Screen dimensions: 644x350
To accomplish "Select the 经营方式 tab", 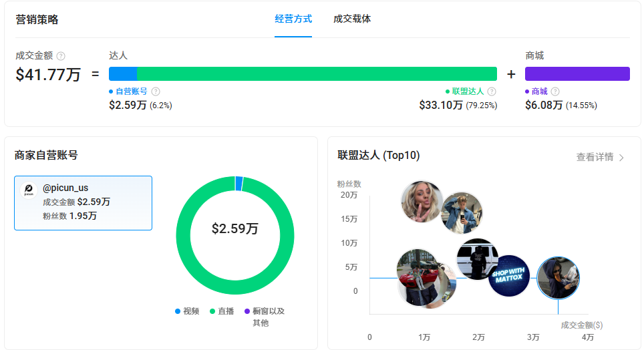I will pyautogui.click(x=293, y=19).
